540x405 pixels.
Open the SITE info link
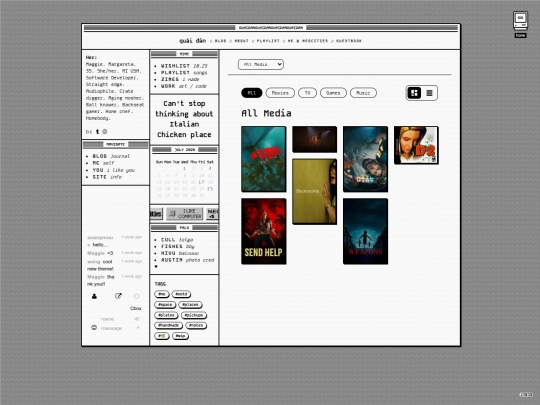click(x=107, y=177)
